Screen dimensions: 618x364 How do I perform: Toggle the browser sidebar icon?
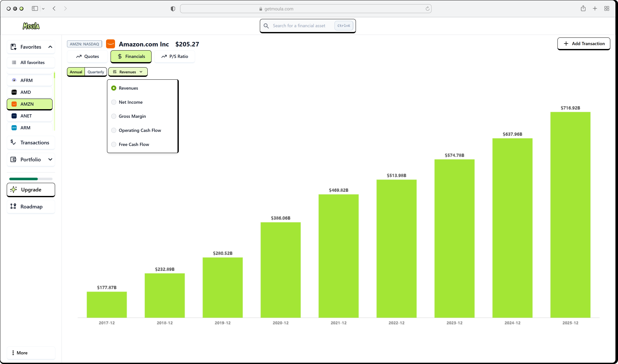pyautogui.click(x=35, y=9)
